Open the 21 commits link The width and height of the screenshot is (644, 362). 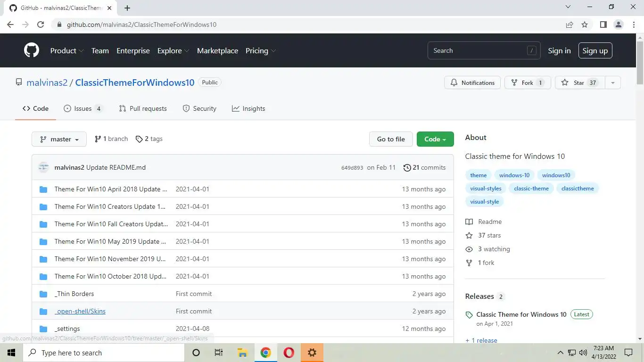[424, 167]
